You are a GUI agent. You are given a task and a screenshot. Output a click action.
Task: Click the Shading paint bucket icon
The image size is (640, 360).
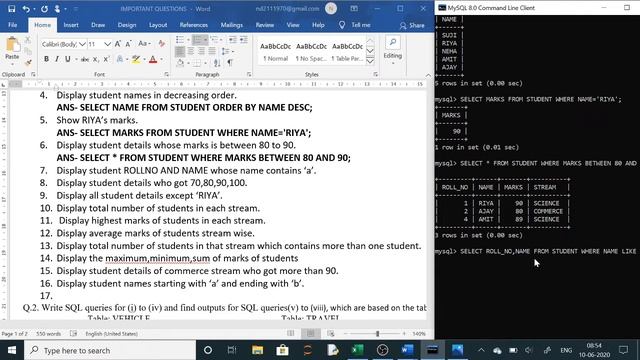180,63
